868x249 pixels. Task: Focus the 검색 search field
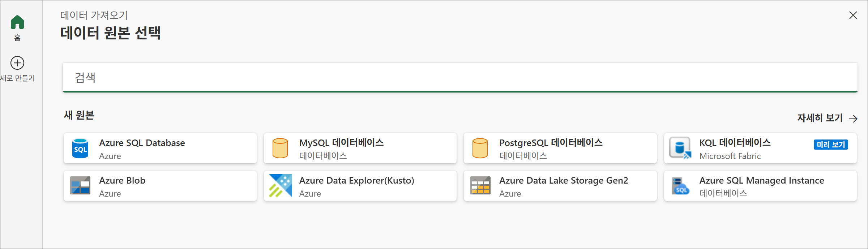[x=460, y=77]
